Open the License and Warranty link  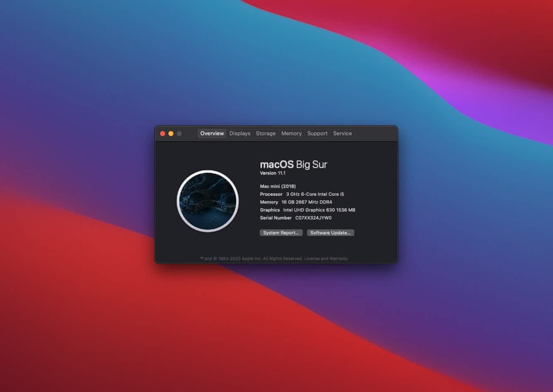[326, 258]
